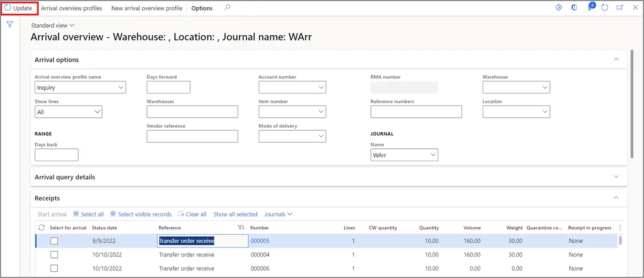Image resolution: width=644 pixels, height=278 pixels.
Task: Click the refresh grid icon in Receipts header
Action: pos(42,228)
